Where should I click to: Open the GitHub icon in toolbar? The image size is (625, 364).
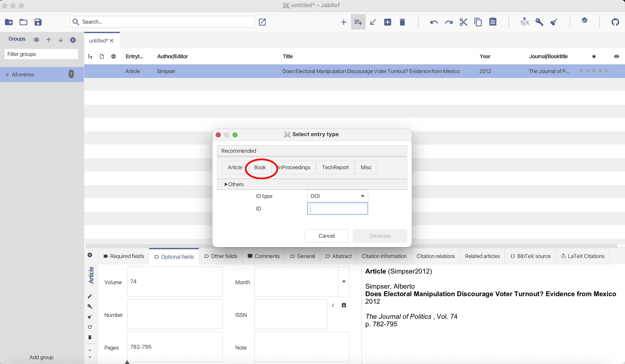(615, 22)
